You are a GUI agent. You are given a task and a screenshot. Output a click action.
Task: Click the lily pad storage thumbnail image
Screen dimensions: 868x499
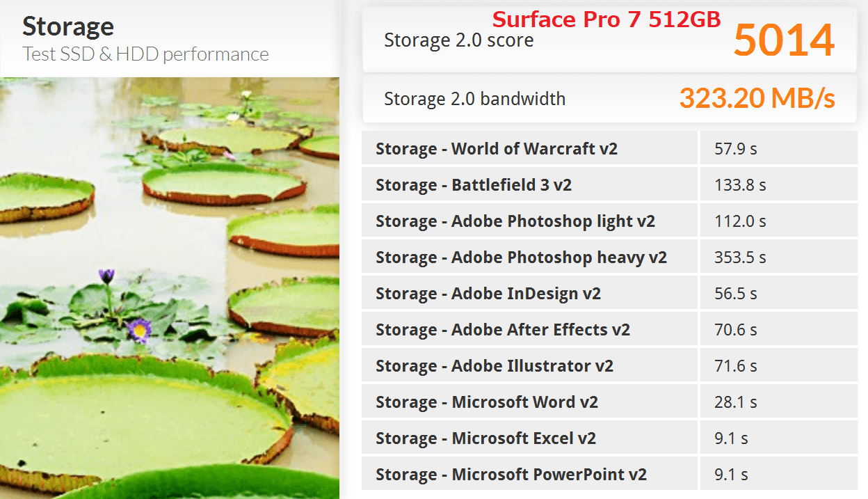click(170, 288)
